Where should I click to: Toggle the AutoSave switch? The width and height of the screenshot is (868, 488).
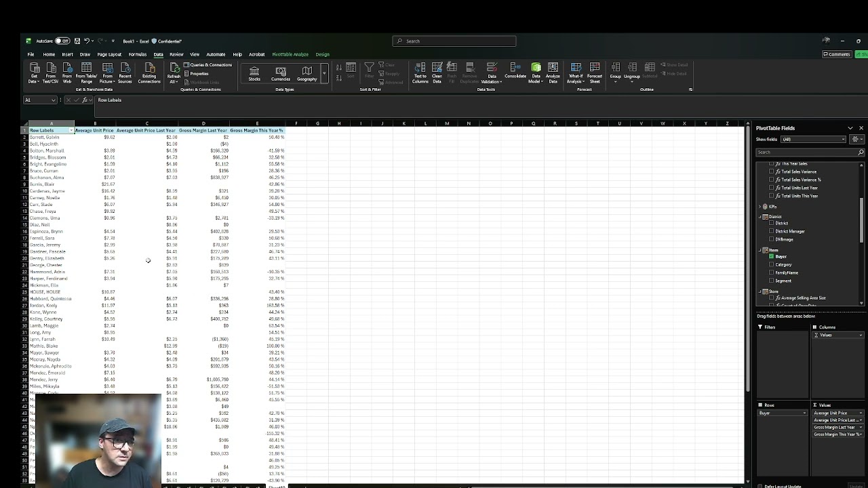[x=62, y=41]
